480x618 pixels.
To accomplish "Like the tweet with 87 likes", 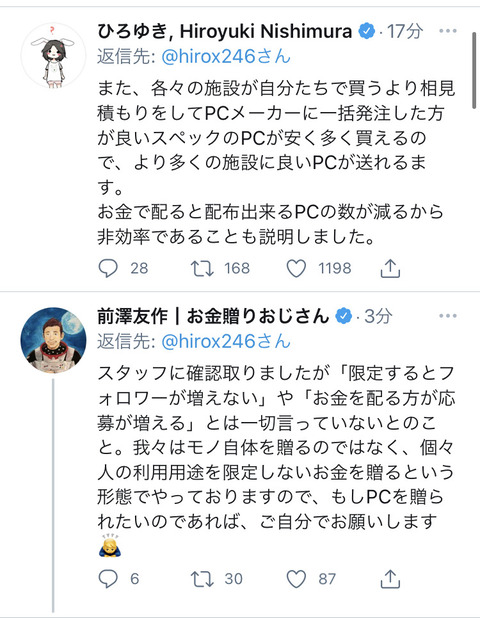I will click(296, 579).
